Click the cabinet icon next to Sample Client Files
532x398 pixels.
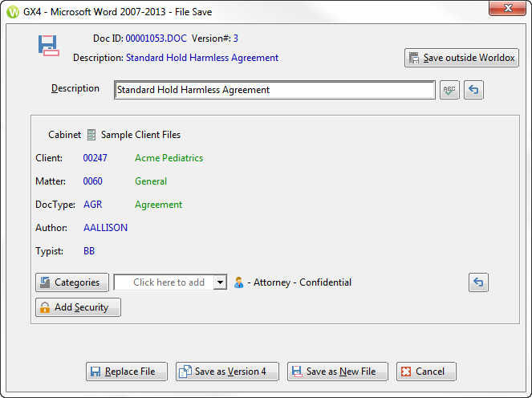point(91,135)
